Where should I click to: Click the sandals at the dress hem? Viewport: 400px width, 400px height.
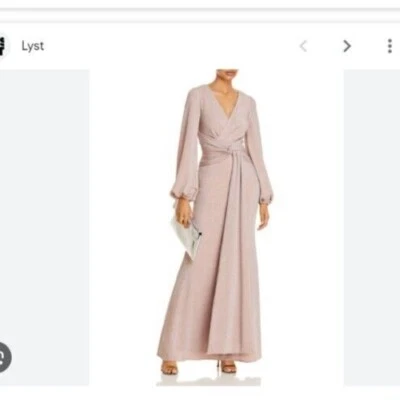click(x=200, y=367)
